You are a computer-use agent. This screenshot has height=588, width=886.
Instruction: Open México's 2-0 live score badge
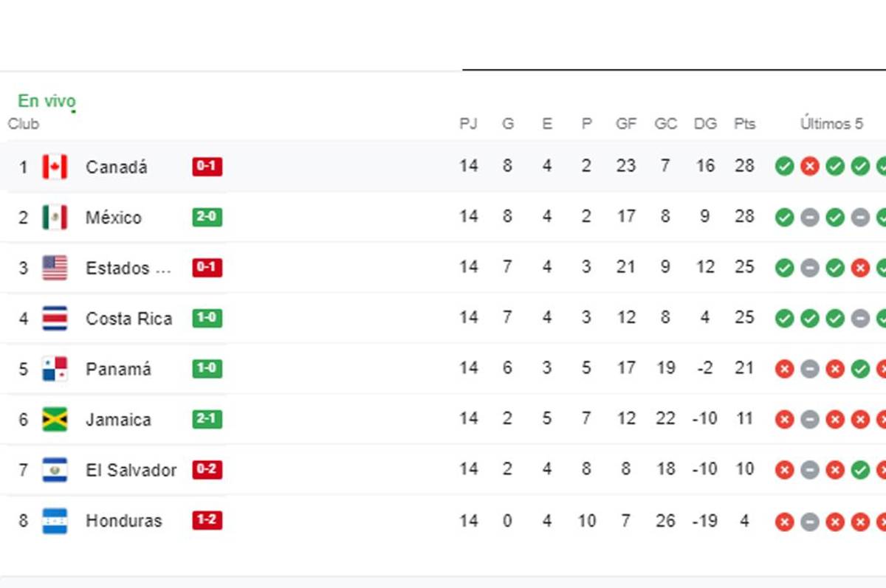(x=207, y=217)
